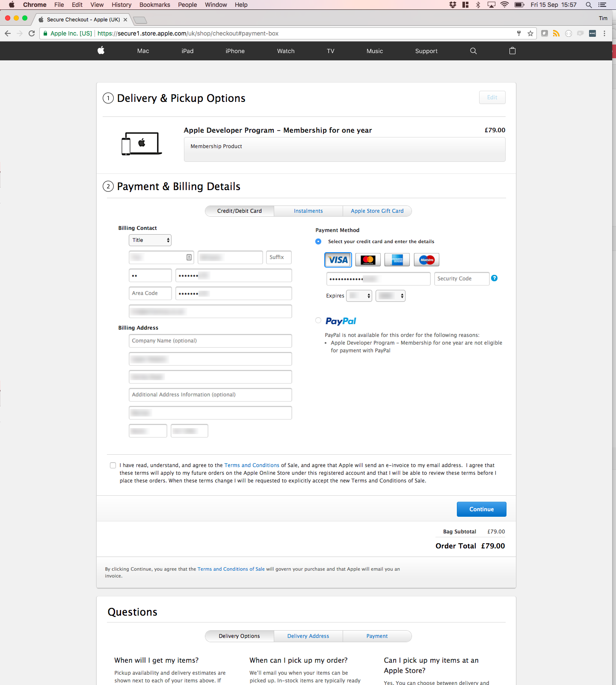
Task: Click the Company Name (optional) field
Action: [210, 341]
